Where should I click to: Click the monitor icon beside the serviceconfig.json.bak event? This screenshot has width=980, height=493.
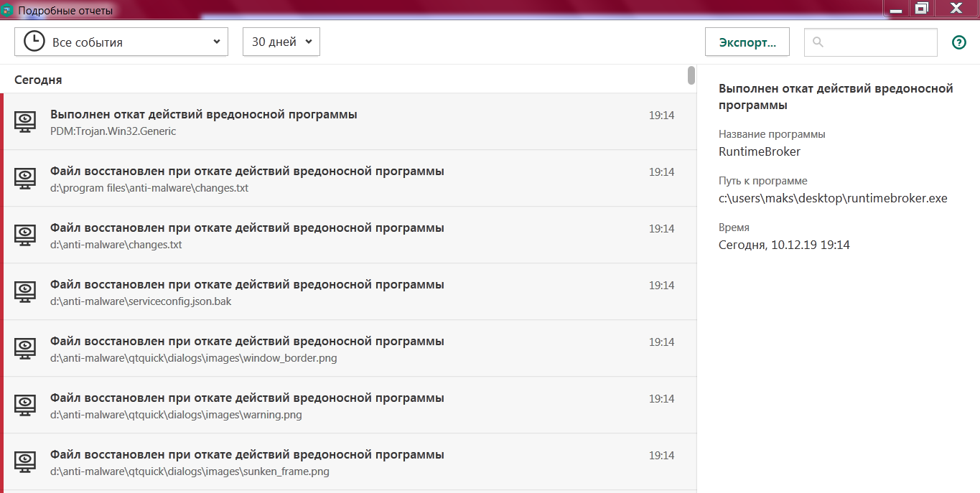(x=25, y=291)
